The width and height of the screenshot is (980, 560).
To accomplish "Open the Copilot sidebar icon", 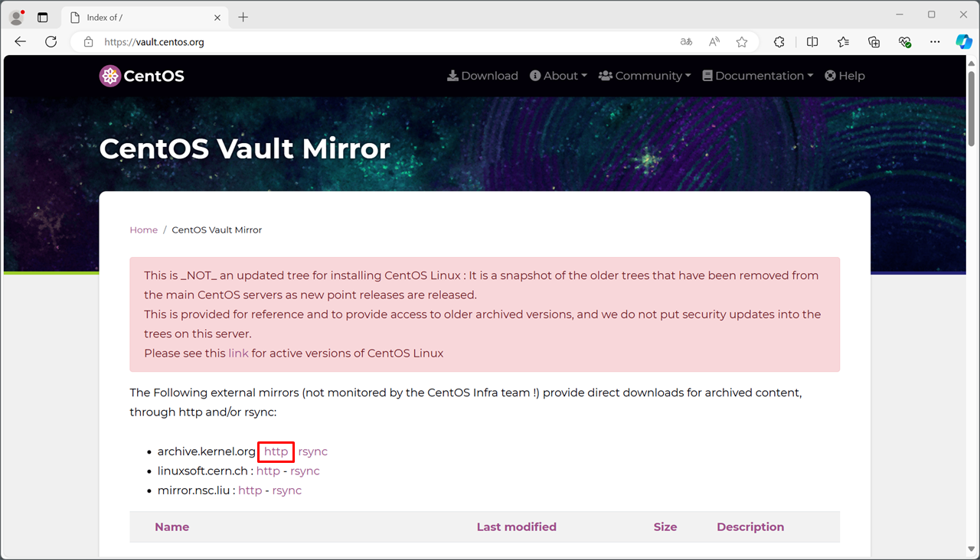I will [964, 42].
